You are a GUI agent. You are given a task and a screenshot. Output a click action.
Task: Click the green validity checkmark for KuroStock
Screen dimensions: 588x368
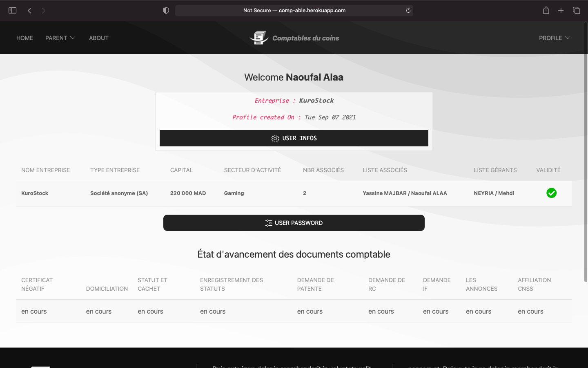pos(552,193)
